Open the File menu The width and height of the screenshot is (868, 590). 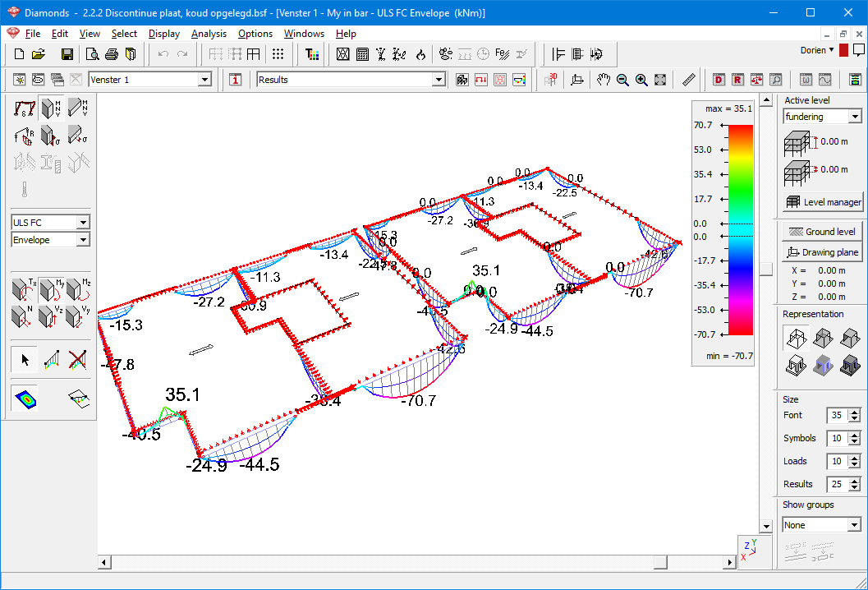33,33
